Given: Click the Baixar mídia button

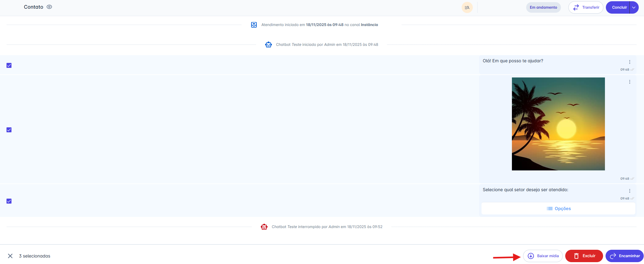Looking at the screenshot, I should (543, 256).
